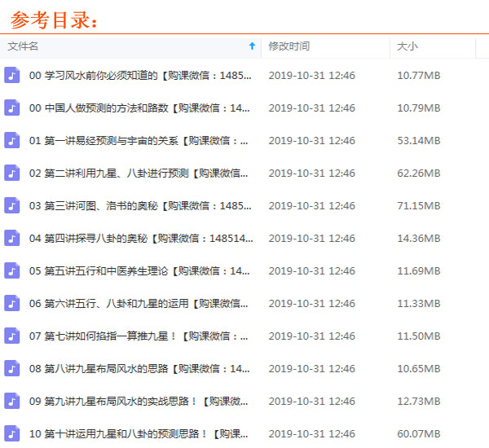This screenshot has height=448, width=489.
Task: Open file 07 第七讲如何掐指一算推九星
Action: (140, 336)
